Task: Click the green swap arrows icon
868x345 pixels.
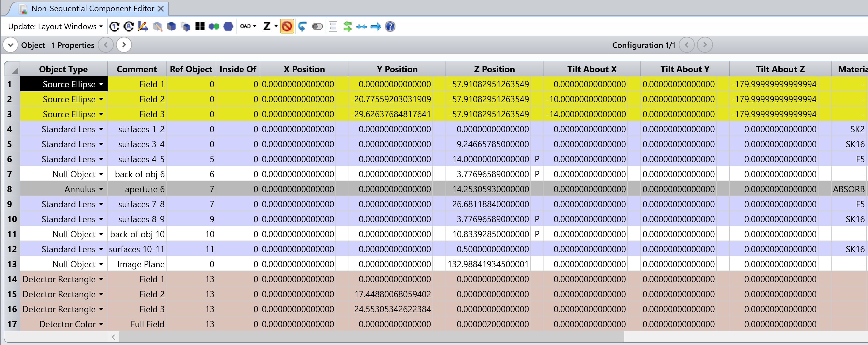Action: [348, 26]
